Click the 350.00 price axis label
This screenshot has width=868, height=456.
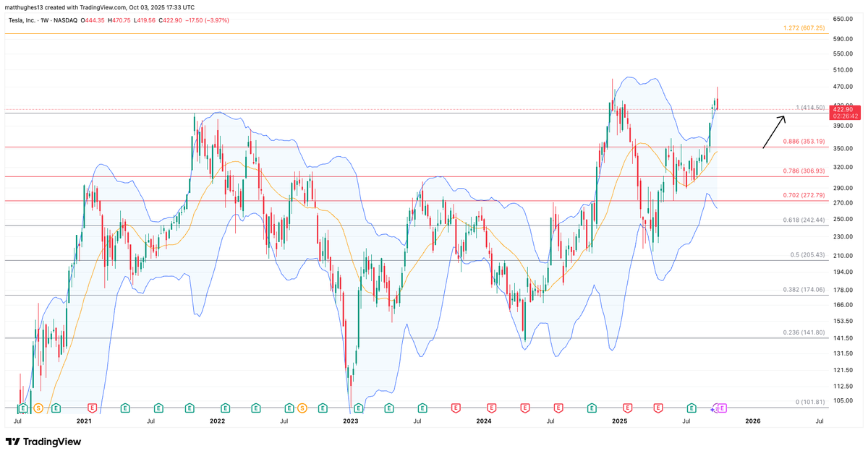(x=843, y=148)
